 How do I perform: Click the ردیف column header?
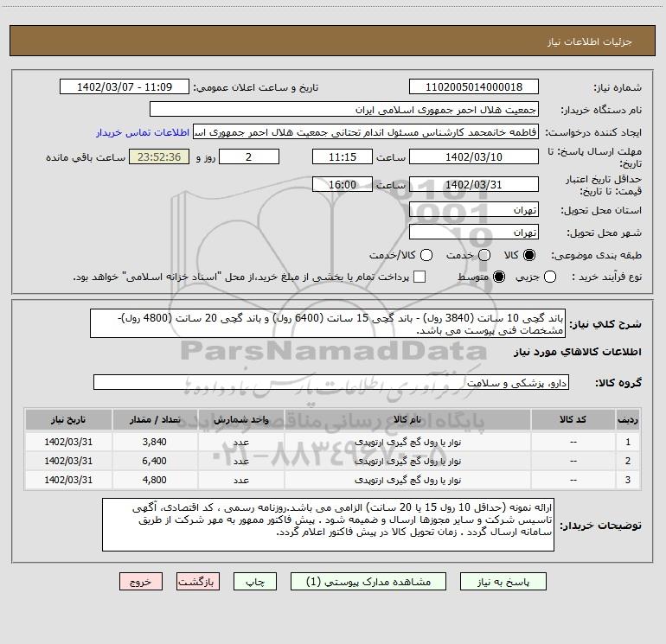click(x=628, y=419)
